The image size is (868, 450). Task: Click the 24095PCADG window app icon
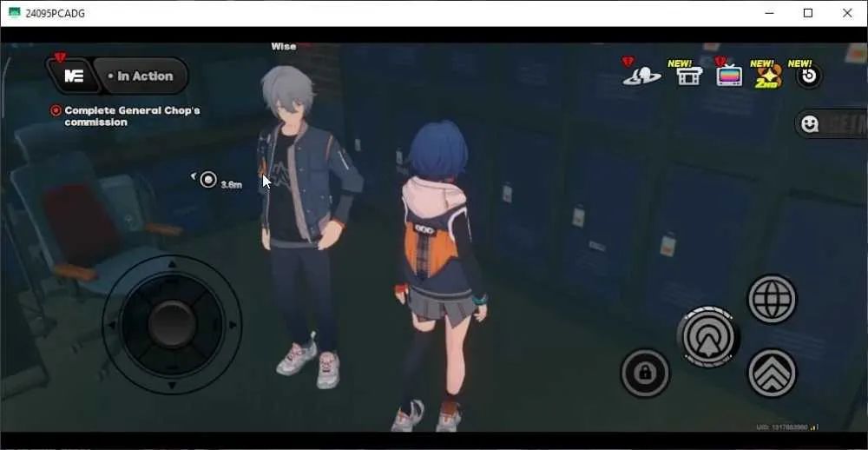(x=15, y=13)
